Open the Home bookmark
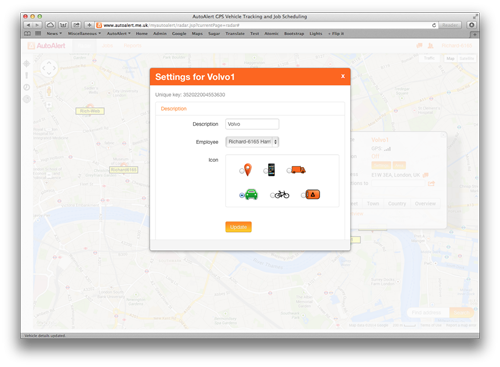The image size is (500, 367). coord(142,34)
